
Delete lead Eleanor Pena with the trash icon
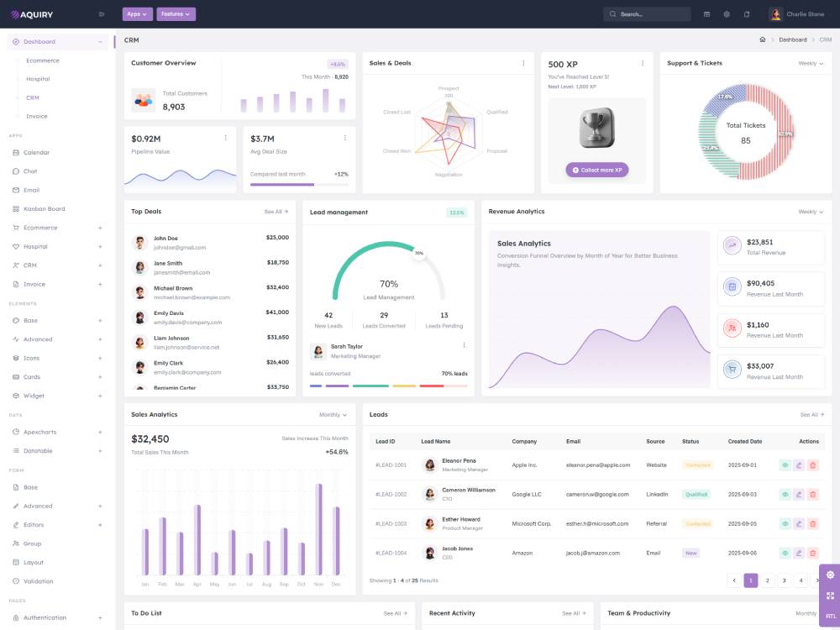(812, 465)
